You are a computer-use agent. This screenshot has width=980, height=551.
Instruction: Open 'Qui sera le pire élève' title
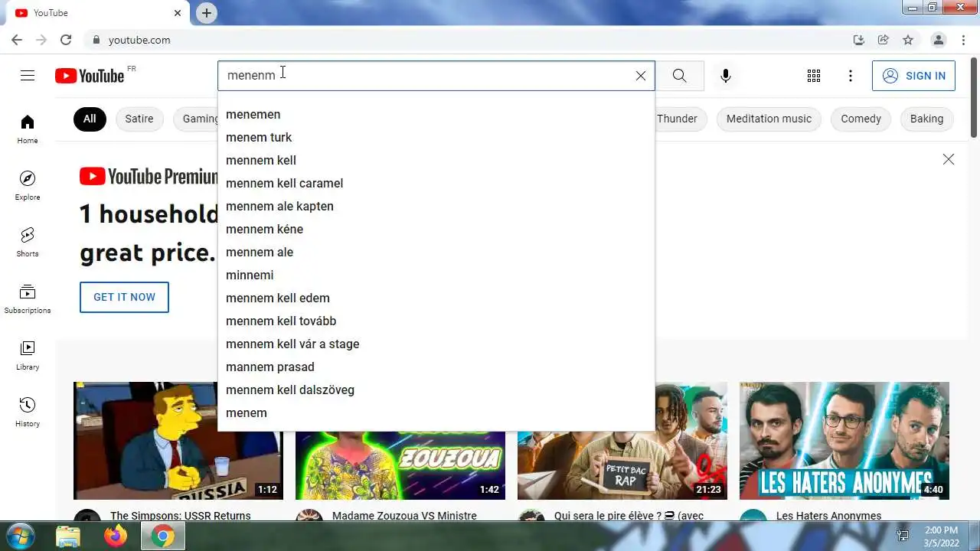[629, 516]
